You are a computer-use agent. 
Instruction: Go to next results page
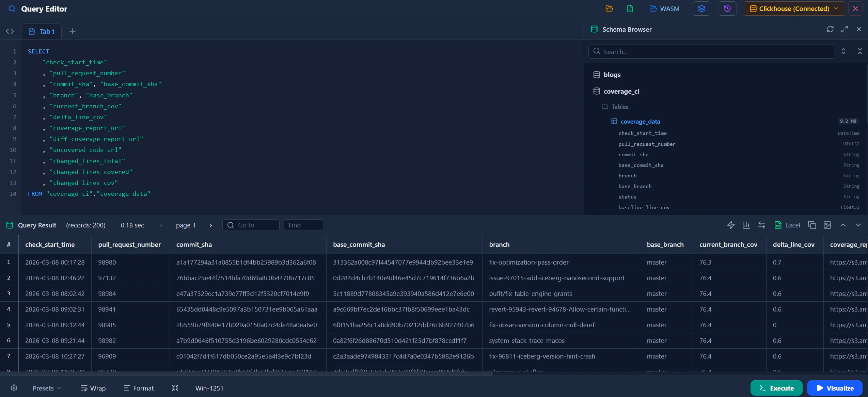pyautogui.click(x=211, y=225)
